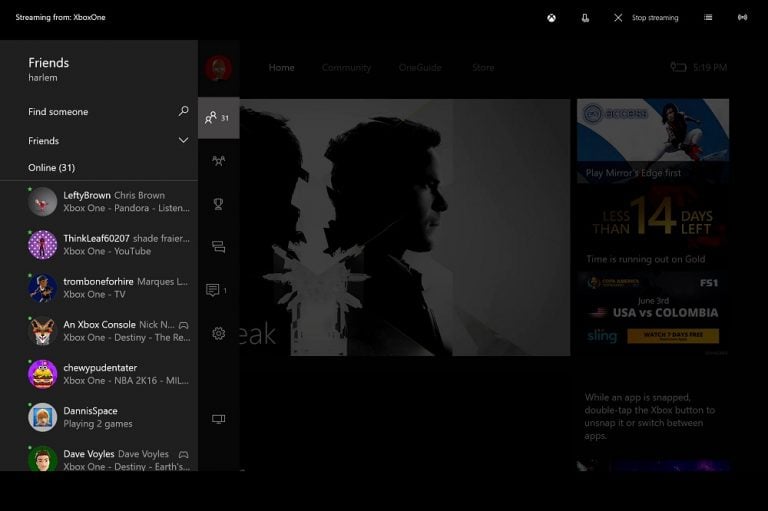
Task: Switch to the Community tab
Action: tap(346, 68)
